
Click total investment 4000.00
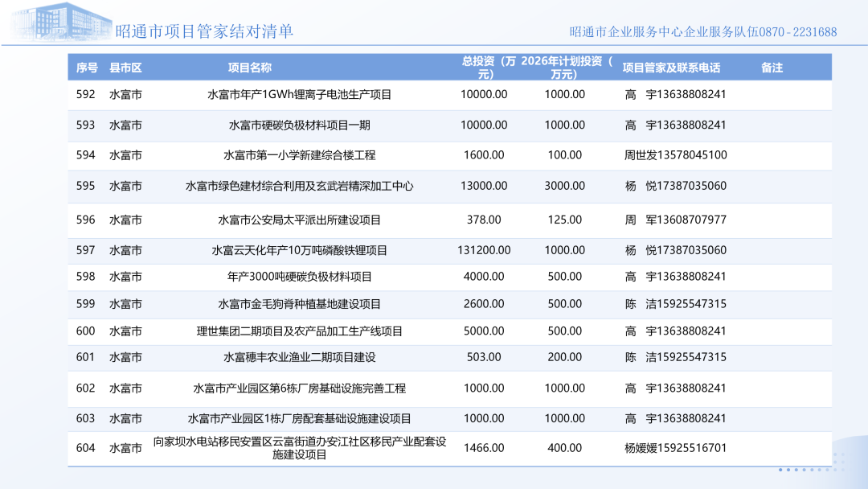[x=484, y=277]
